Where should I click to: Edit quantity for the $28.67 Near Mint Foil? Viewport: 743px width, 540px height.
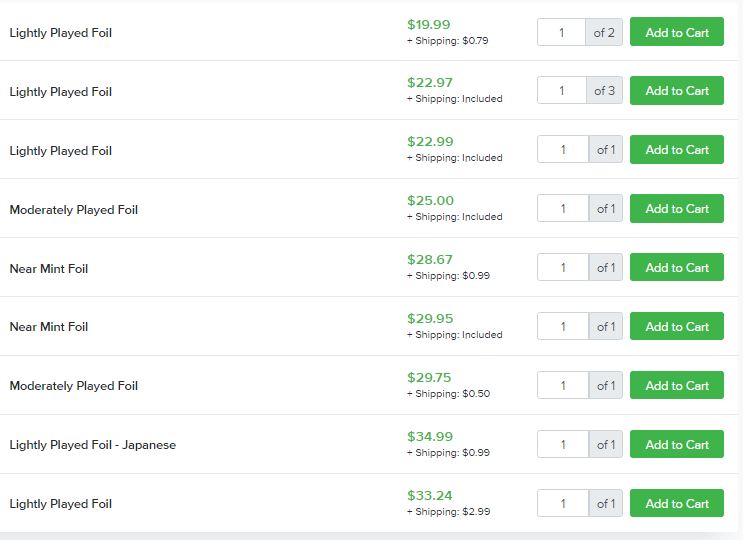(x=563, y=268)
